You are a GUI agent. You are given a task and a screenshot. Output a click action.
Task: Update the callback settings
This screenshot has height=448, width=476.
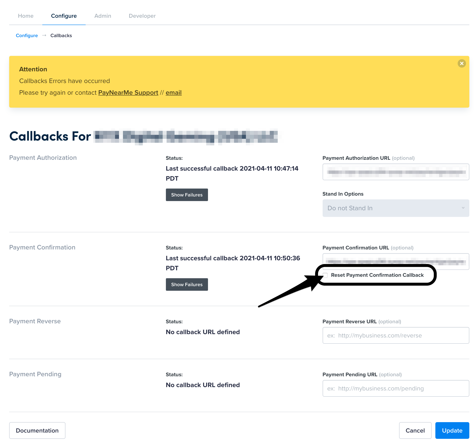(x=452, y=430)
